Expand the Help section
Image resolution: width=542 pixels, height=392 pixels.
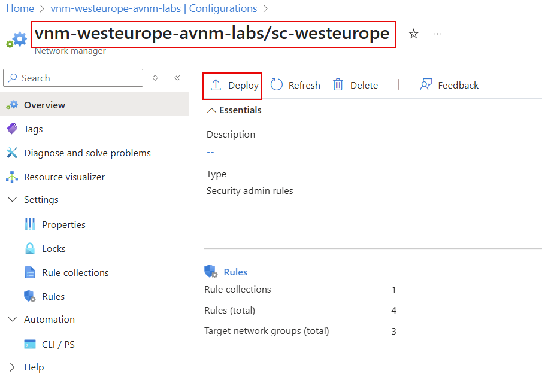12,367
